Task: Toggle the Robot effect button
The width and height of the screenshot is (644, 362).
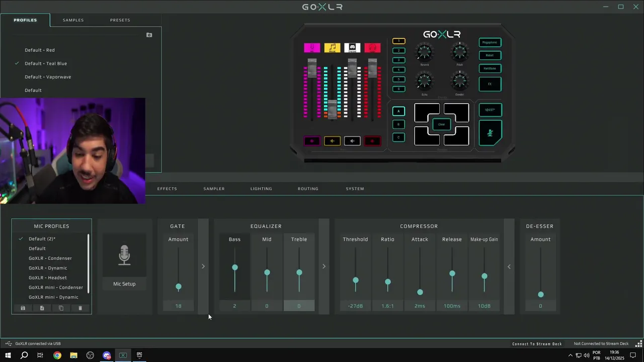Action: click(490, 55)
